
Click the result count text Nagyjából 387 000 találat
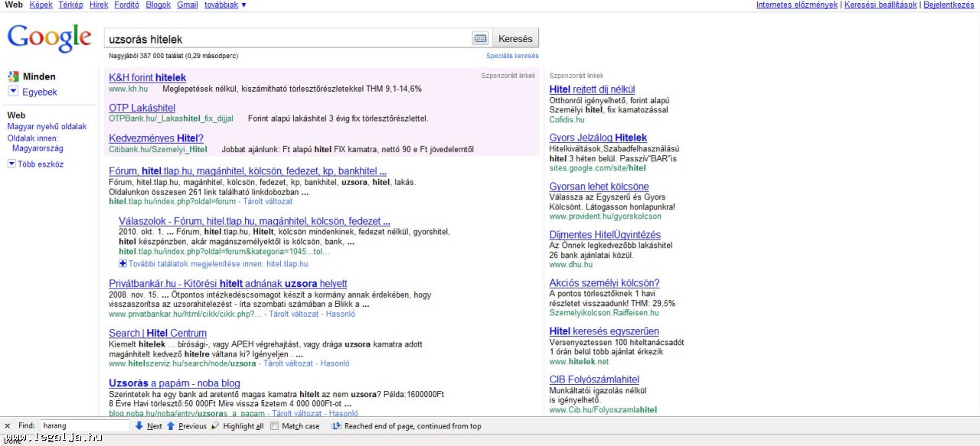click(x=173, y=56)
